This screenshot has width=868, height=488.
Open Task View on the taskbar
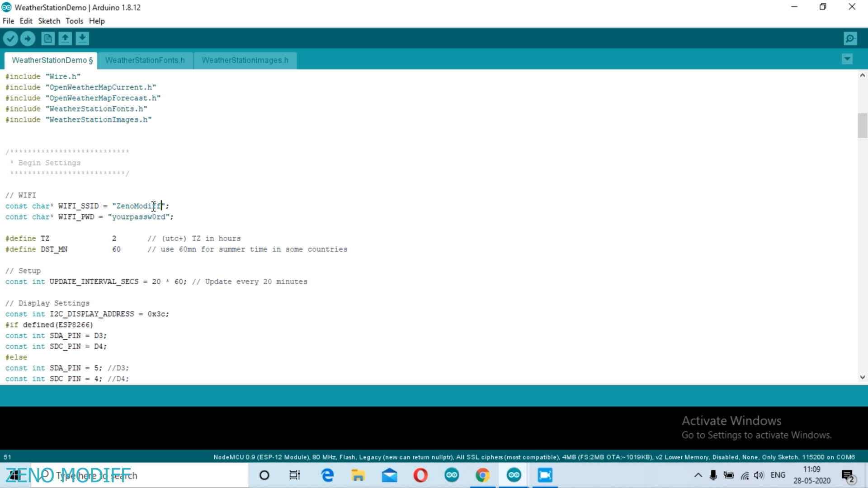(295, 475)
